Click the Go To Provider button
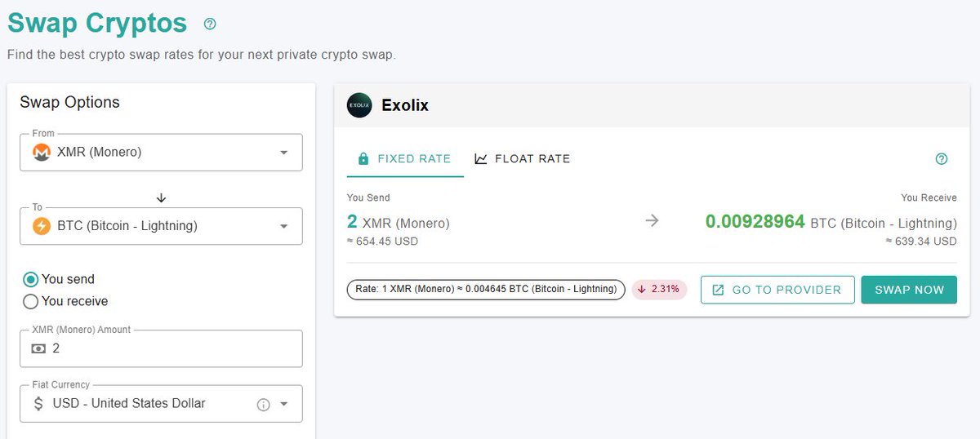 coord(777,290)
